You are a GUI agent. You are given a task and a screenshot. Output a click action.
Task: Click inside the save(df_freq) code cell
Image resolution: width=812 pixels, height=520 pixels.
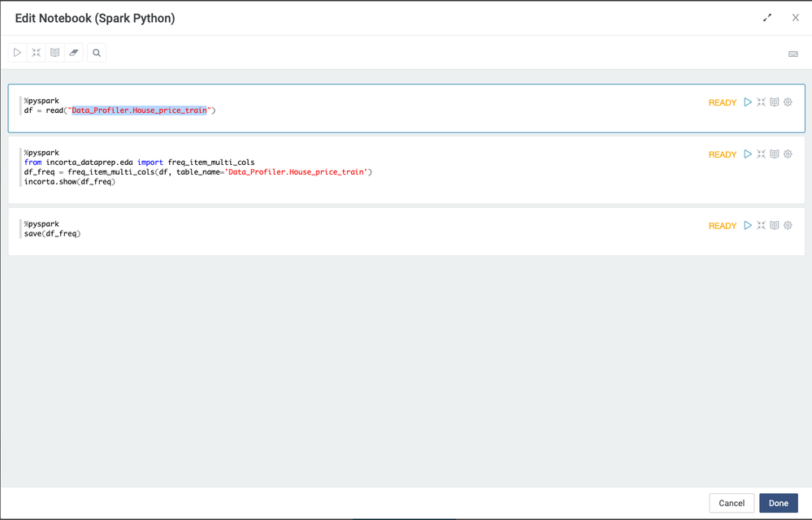pos(244,234)
